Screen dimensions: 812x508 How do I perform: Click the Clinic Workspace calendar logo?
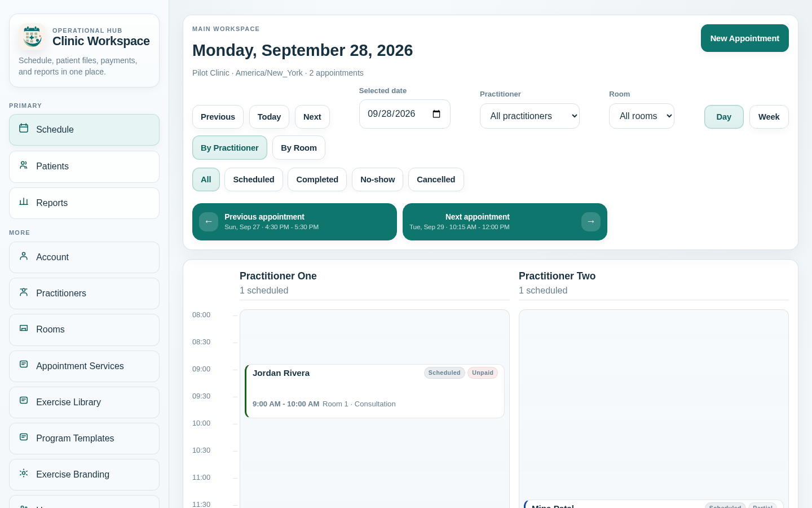[32, 37]
